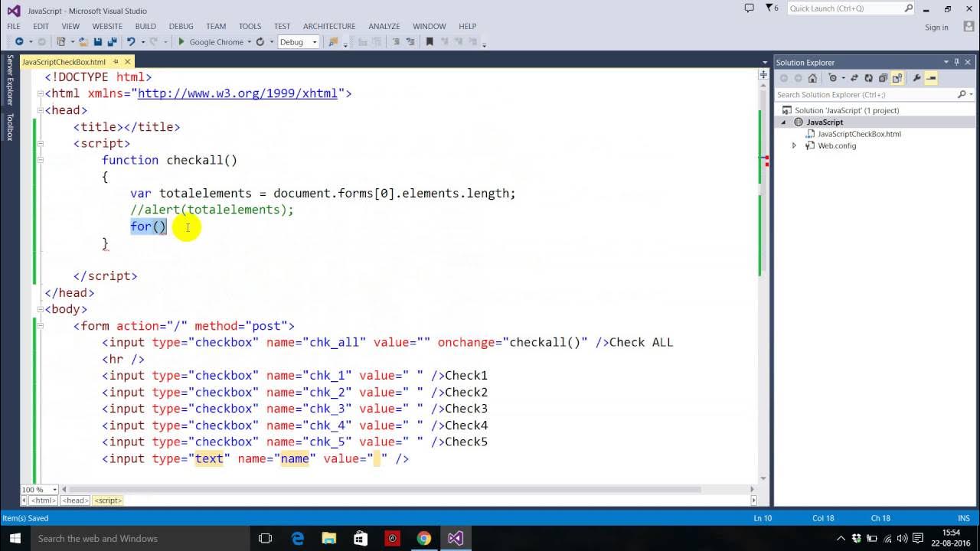Image resolution: width=980 pixels, height=551 pixels.
Task: Open the ARCHITECTURE menu
Action: 329,26
